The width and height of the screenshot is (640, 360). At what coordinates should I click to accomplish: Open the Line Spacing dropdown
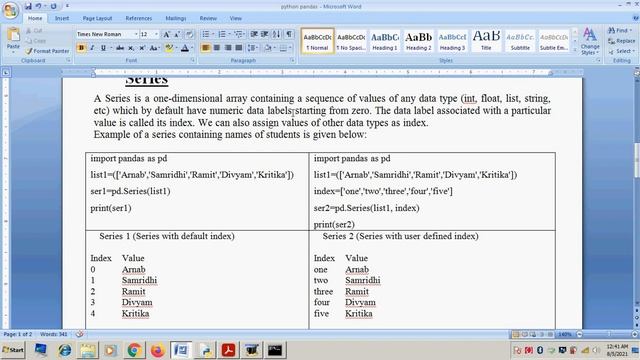click(253, 48)
